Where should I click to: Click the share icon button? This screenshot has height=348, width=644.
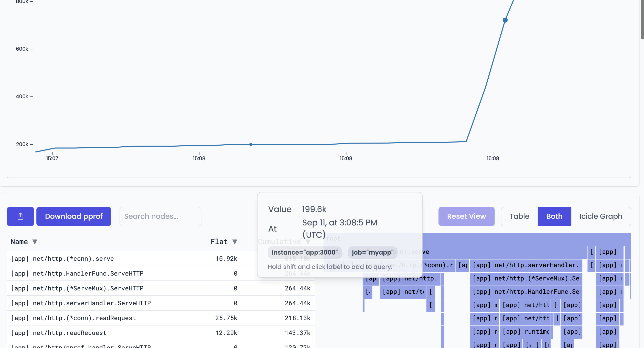(x=20, y=216)
